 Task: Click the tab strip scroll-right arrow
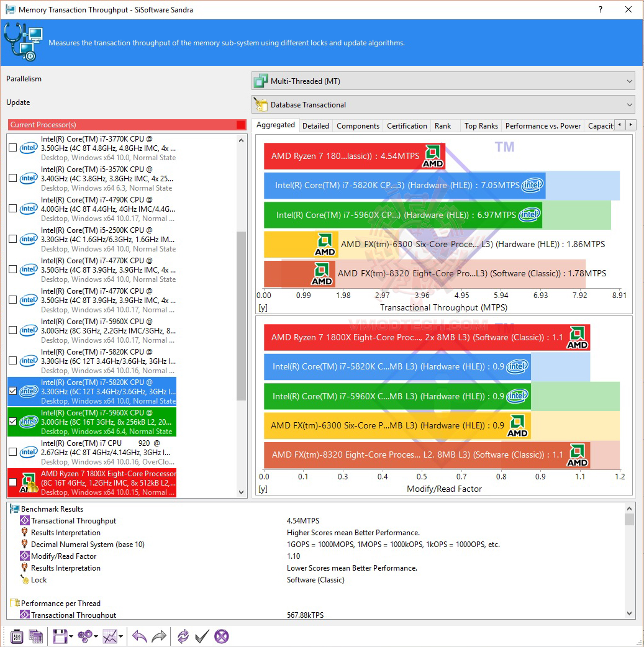pyautogui.click(x=630, y=125)
